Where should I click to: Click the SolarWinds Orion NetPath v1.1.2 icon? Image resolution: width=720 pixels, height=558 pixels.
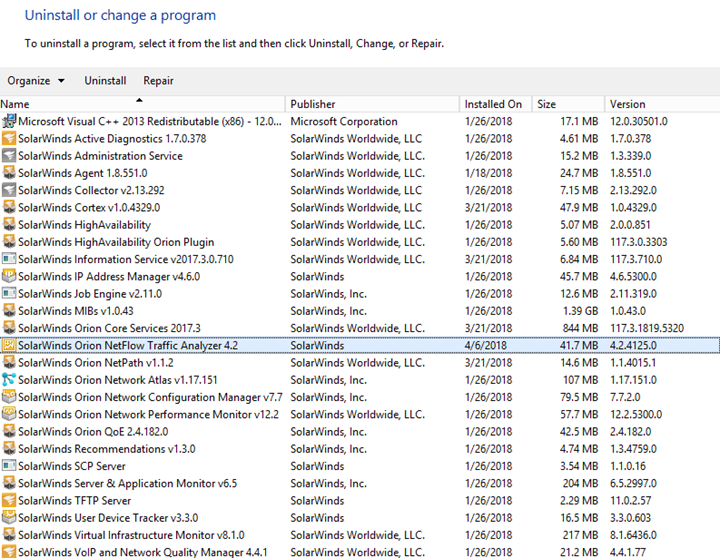coord(9,362)
